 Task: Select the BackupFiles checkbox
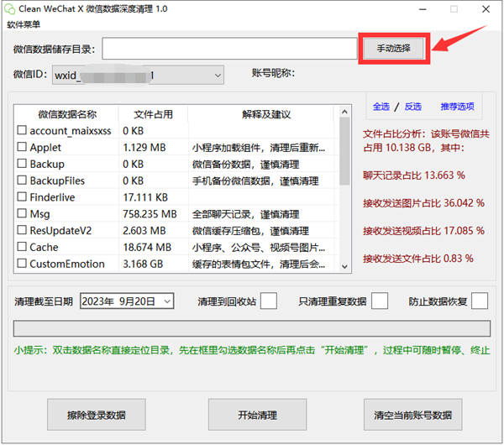(22, 180)
